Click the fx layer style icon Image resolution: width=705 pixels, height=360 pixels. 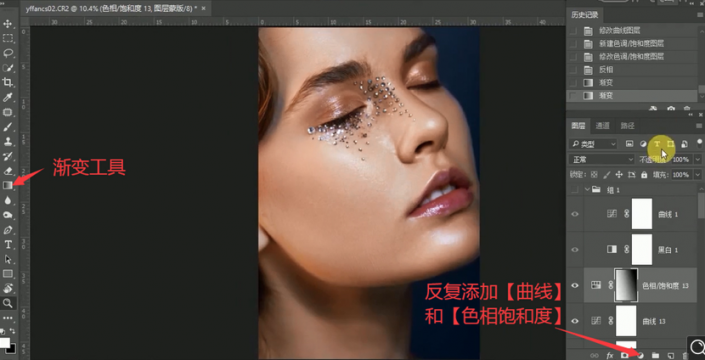coord(610,355)
